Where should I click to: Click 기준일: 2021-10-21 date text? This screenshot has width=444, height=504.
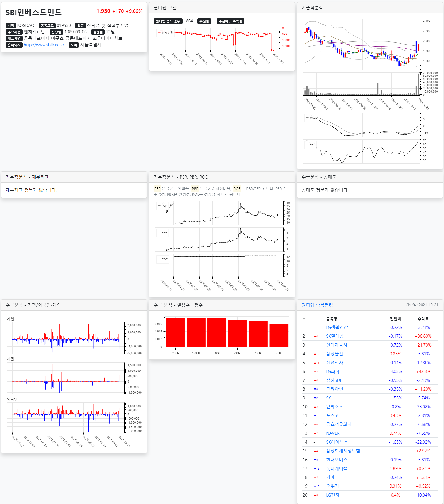click(422, 305)
